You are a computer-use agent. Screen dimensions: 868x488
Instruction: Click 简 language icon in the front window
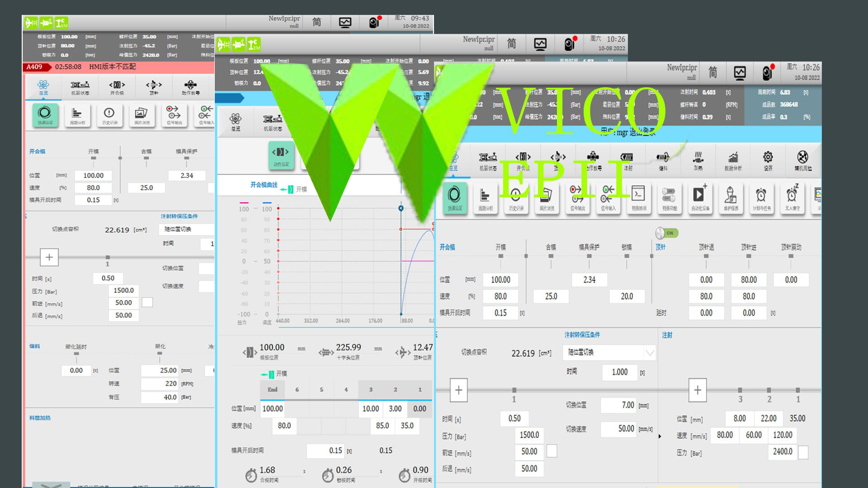click(x=713, y=72)
